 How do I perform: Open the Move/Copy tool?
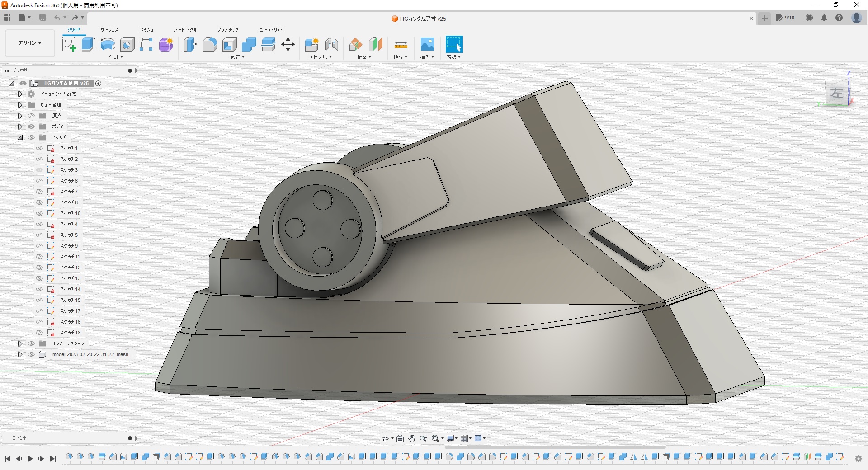tap(288, 44)
